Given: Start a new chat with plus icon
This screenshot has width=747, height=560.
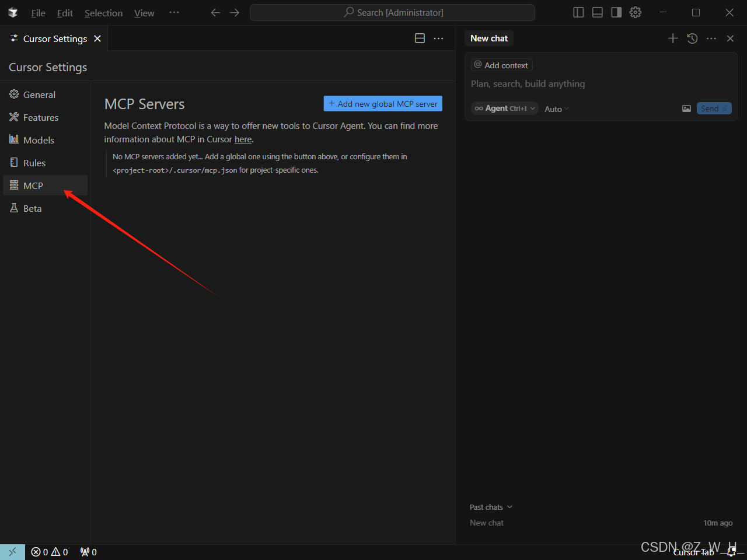Looking at the screenshot, I should [673, 38].
